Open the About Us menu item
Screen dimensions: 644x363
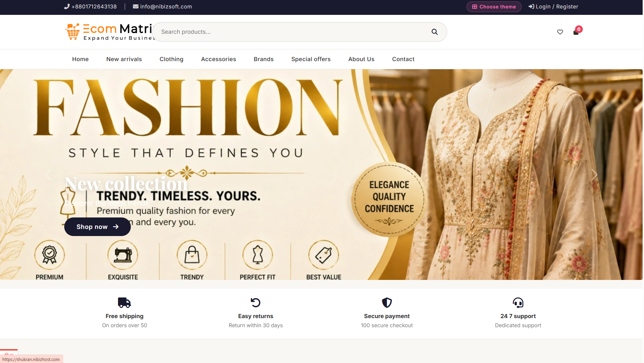tap(361, 59)
